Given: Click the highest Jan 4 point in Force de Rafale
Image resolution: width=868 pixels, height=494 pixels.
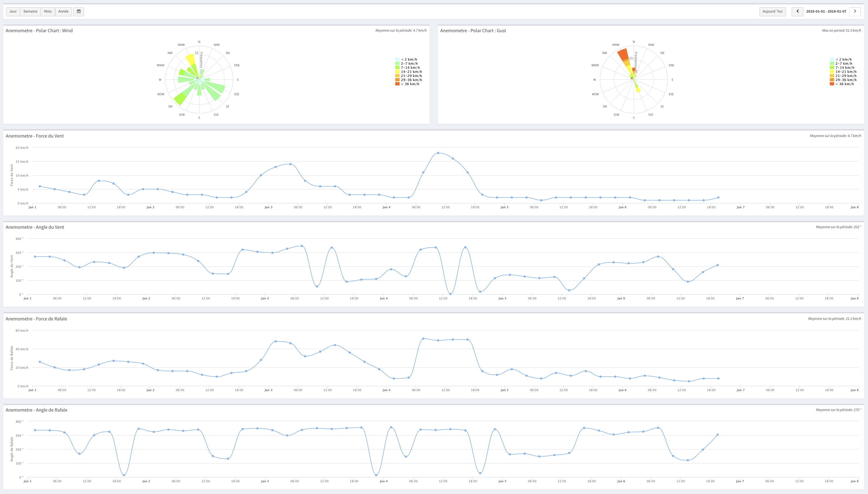Looking at the screenshot, I should (x=423, y=339).
